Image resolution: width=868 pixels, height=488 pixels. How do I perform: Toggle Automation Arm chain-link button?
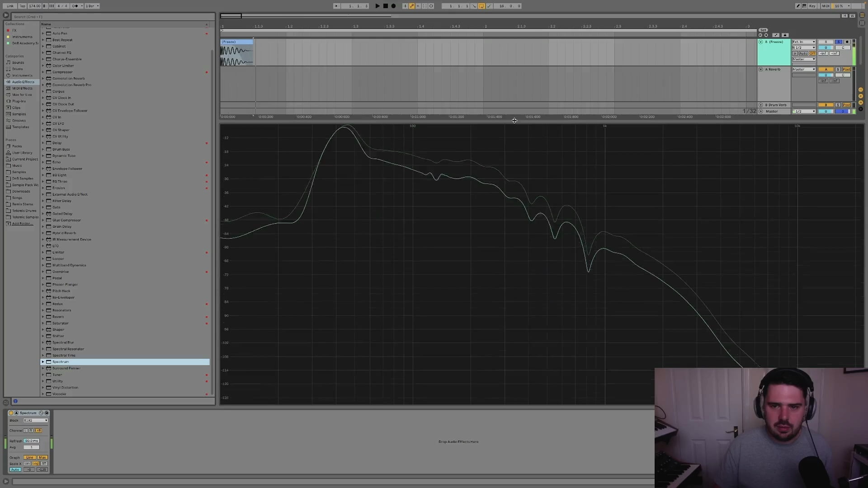tap(412, 6)
